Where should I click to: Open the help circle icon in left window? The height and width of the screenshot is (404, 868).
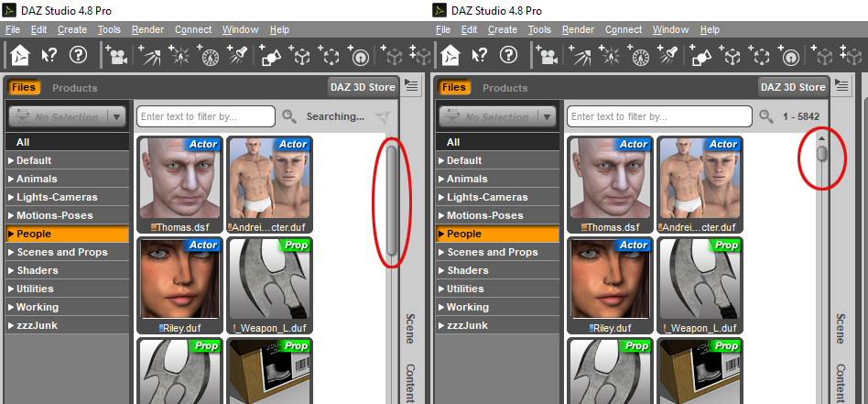coord(78,54)
